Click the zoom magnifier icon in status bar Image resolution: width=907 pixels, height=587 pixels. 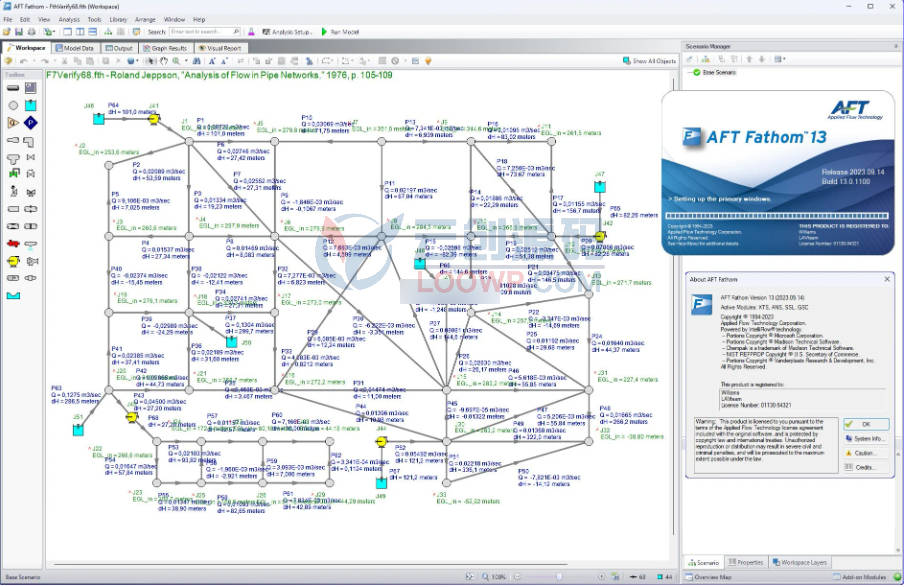point(485,577)
